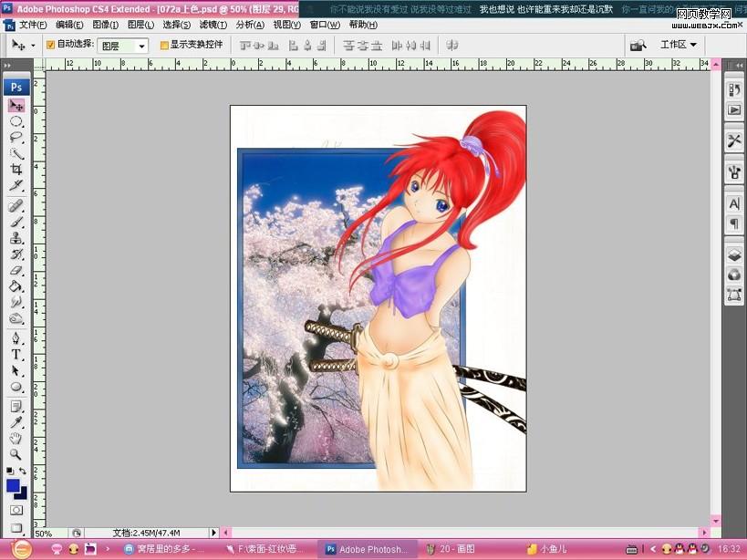Select the Horizontal Type tool
Viewport: 747px width, 560px height.
pos(16,355)
